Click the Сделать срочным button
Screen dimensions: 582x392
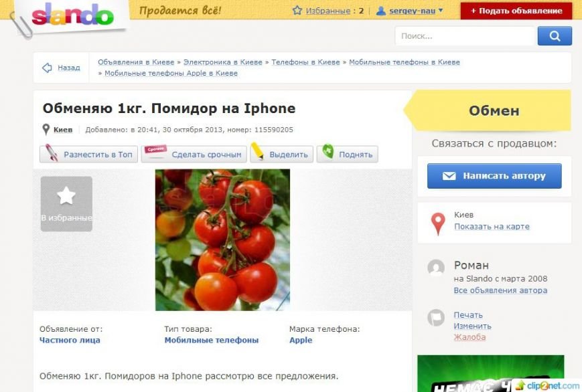coord(194,155)
